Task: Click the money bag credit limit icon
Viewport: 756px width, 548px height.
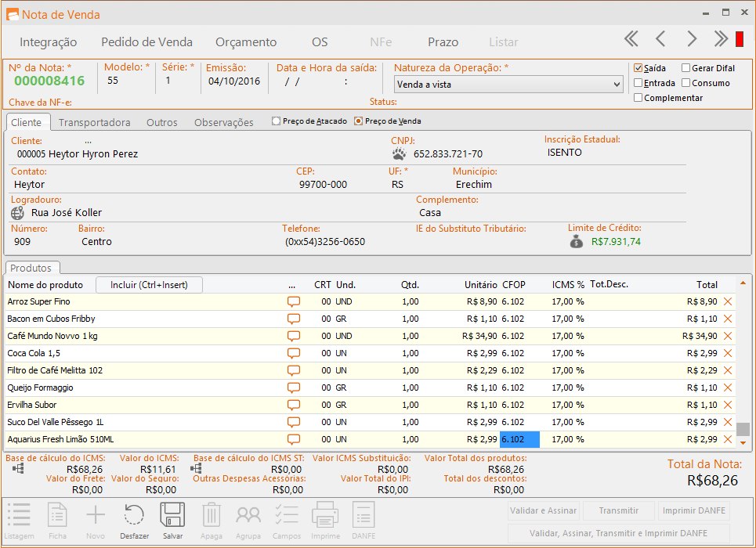Action: (576, 241)
